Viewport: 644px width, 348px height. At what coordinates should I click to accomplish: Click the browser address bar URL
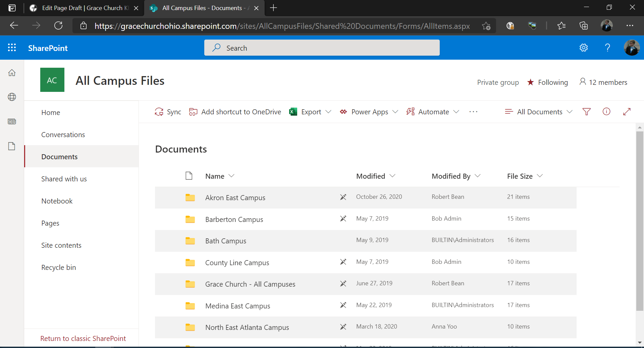pos(282,26)
